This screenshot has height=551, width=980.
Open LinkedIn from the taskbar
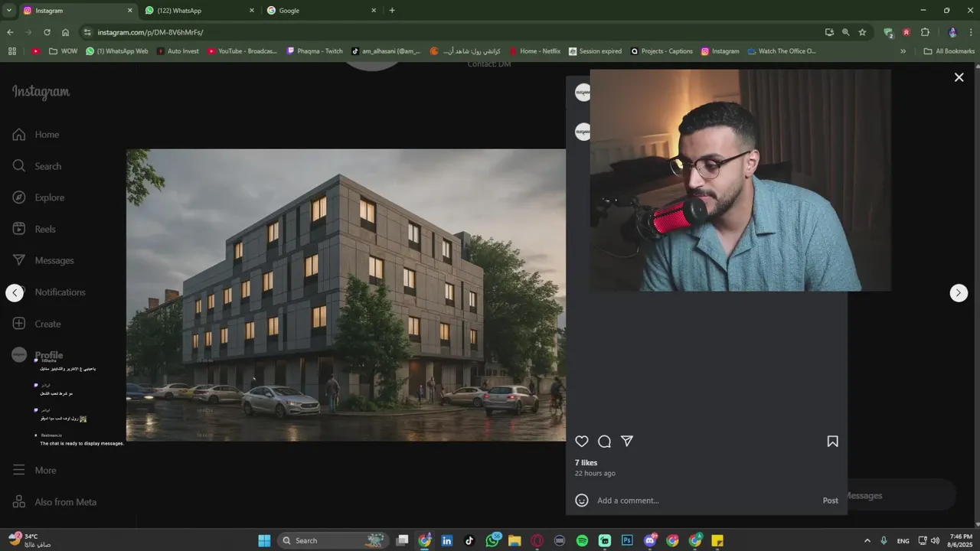pos(447,540)
